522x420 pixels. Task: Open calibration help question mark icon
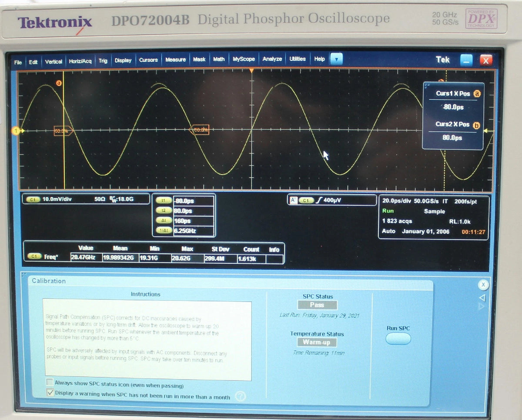pyautogui.click(x=240, y=396)
